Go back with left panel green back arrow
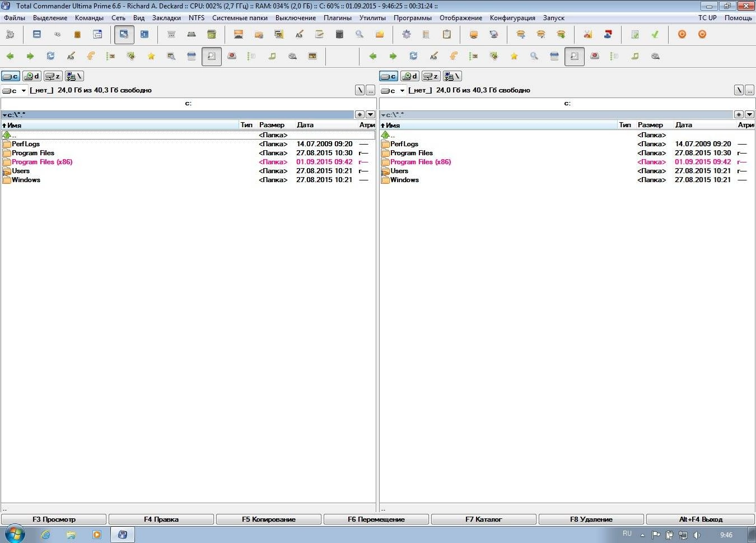Screen dimensions: 756x543 (x=10, y=56)
